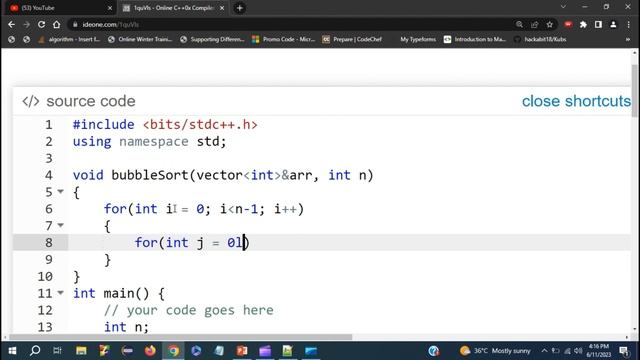Click the zoom magnifier icon in address bar

[x=519, y=24]
